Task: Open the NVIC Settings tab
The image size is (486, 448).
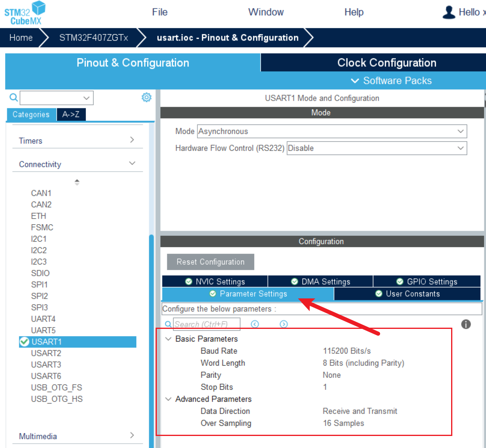Action: 215,282
